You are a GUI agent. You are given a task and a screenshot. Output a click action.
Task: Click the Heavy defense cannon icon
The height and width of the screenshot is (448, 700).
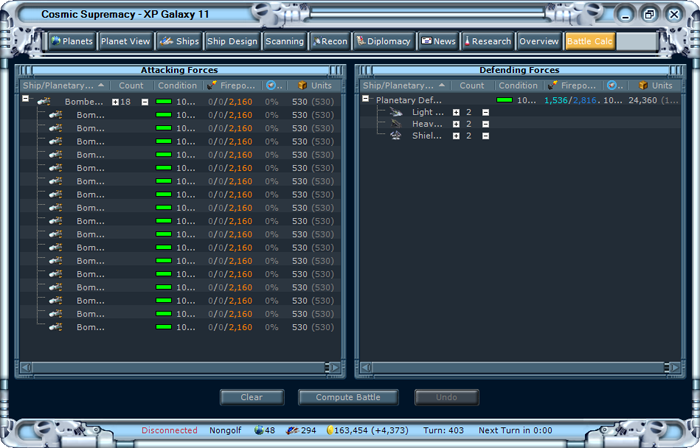(x=396, y=124)
